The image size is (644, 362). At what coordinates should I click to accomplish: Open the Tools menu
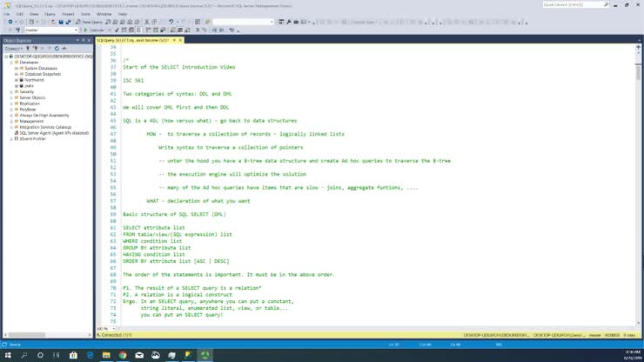85,14
